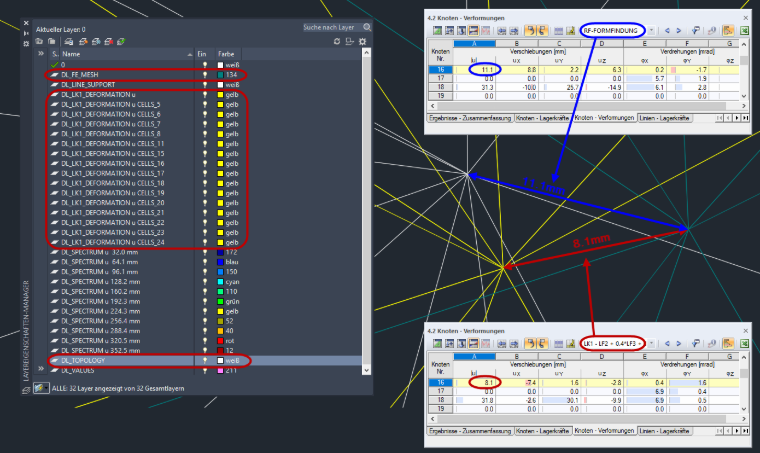Image resolution: width=760 pixels, height=453 pixels.
Task: Click the previous load case arrow in the lower table
Action: [667, 344]
